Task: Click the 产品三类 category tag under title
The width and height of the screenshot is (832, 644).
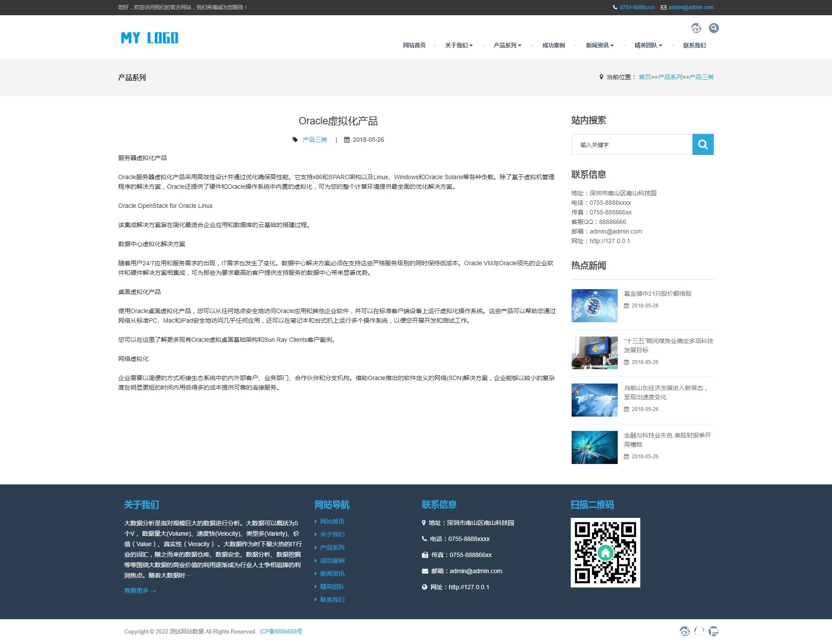Action: (315, 140)
